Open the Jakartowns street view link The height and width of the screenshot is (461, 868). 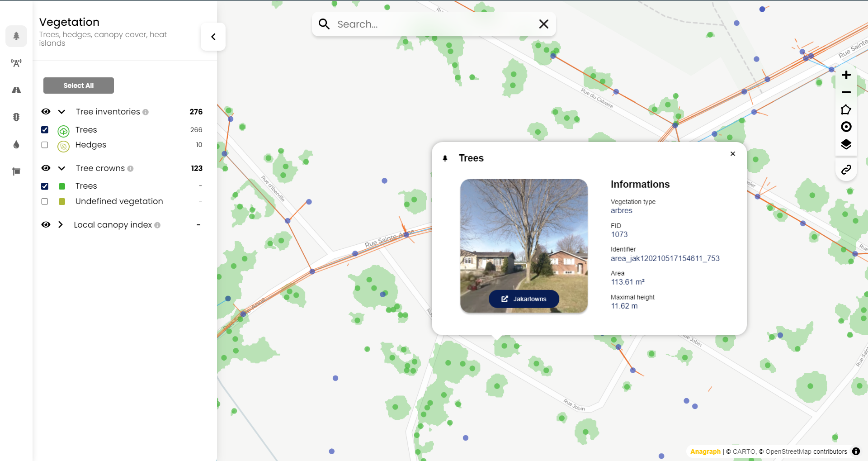pyautogui.click(x=524, y=299)
